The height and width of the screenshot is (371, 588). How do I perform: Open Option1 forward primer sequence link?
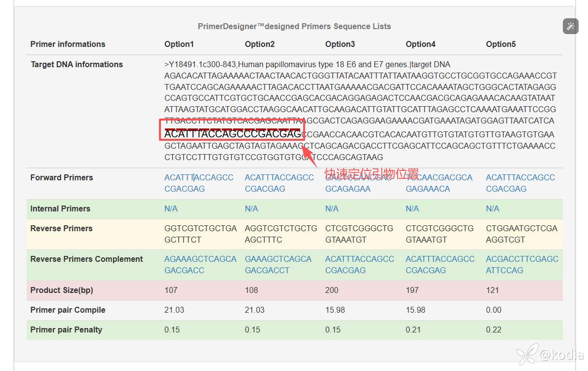coord(198,183)
